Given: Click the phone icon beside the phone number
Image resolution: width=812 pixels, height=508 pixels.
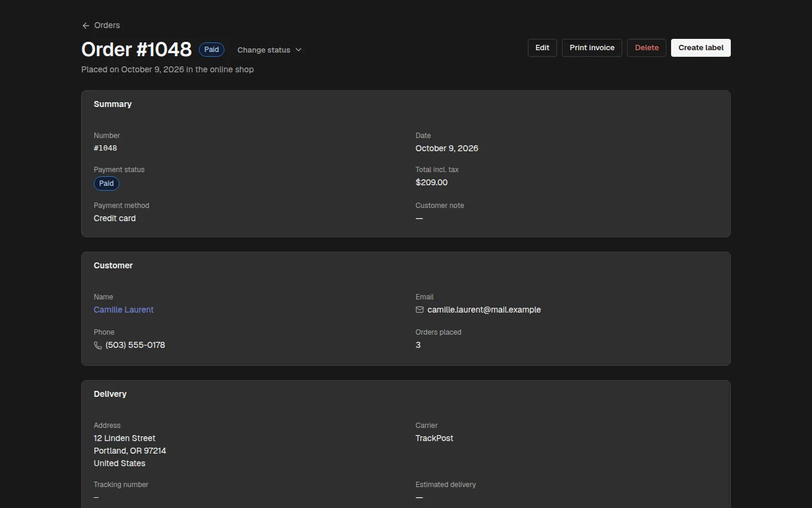Looking at the screenshot, I should tap(98, 345).
